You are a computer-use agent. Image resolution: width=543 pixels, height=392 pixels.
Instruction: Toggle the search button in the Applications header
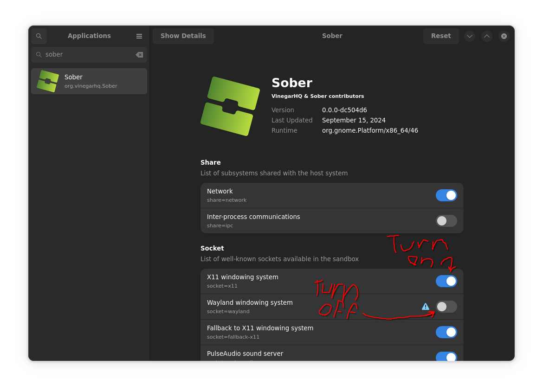39,36
